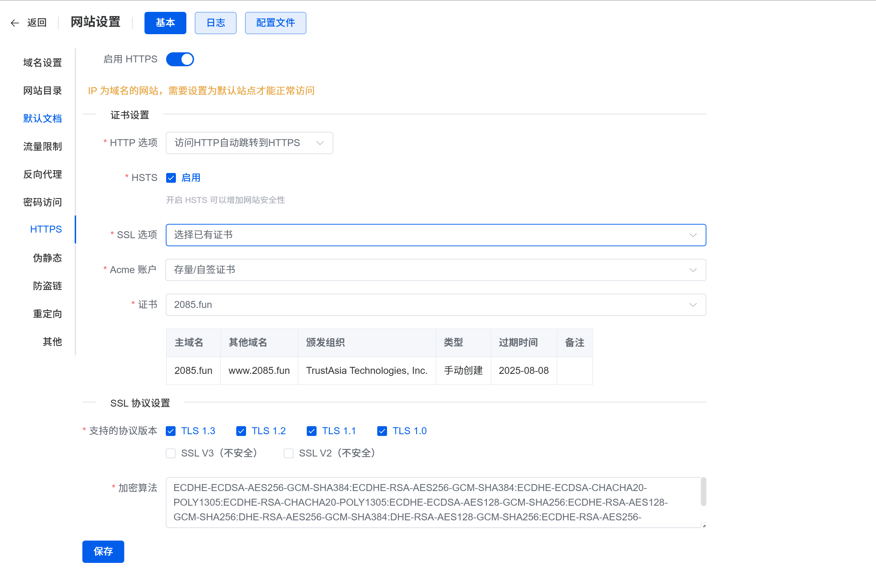Click the 返回 link
Screen dimensions: 876x588
pyautogui.click(x=37, y=23)
